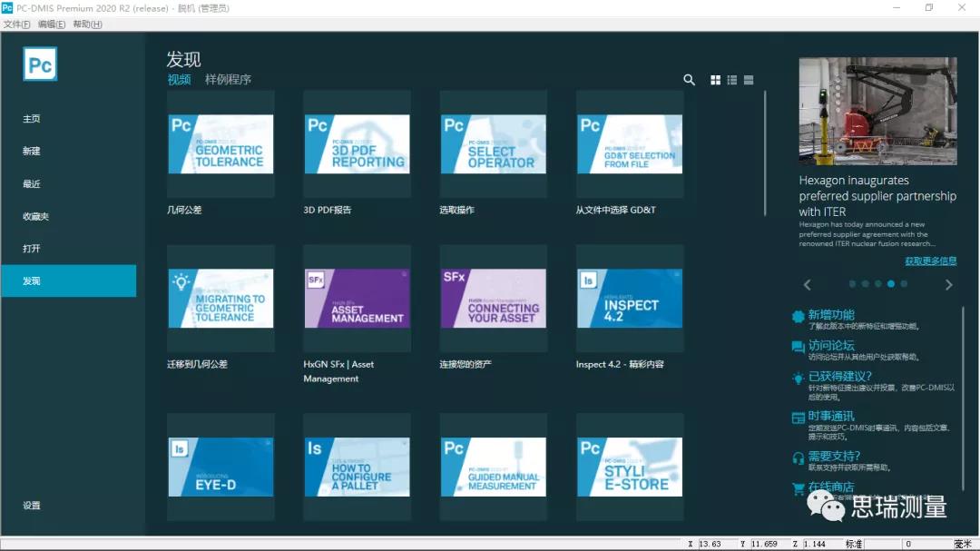Viewport: 980px width, 551px height.
Task: Click the search magnifier icon
Action: pos(689,80)
